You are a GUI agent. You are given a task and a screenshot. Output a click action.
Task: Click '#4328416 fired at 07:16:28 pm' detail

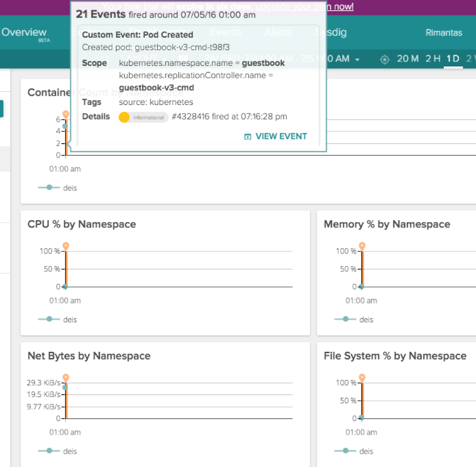(x=229, y=116)
